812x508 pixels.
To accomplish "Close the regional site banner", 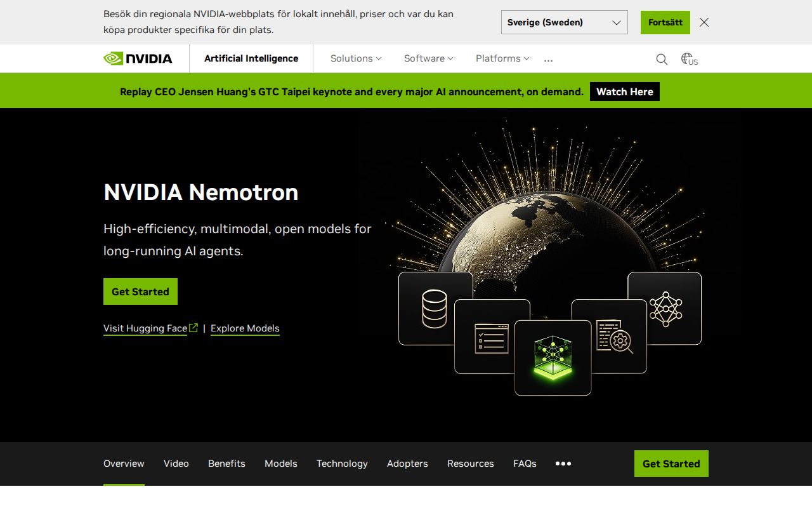I will click(x=704, y=22).
